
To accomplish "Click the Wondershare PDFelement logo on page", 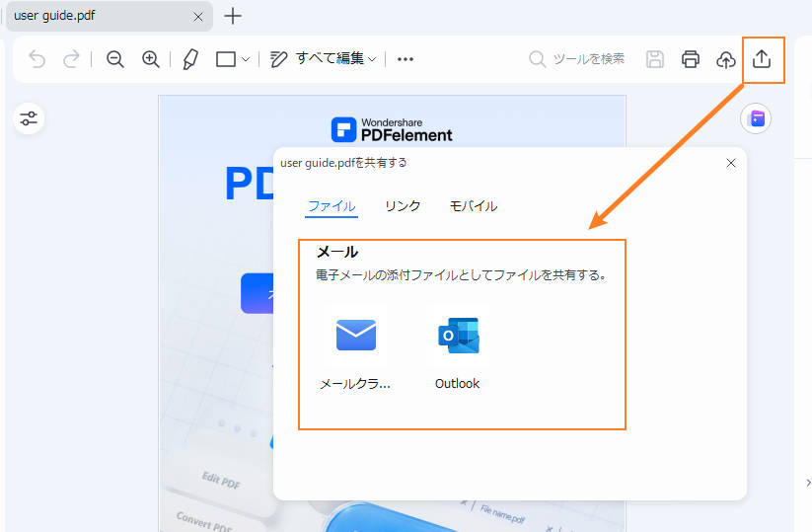I will point(392,129).
